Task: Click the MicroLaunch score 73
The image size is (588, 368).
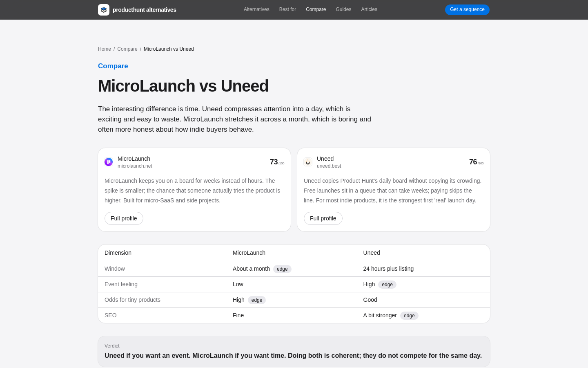Action: pos(274,162)
